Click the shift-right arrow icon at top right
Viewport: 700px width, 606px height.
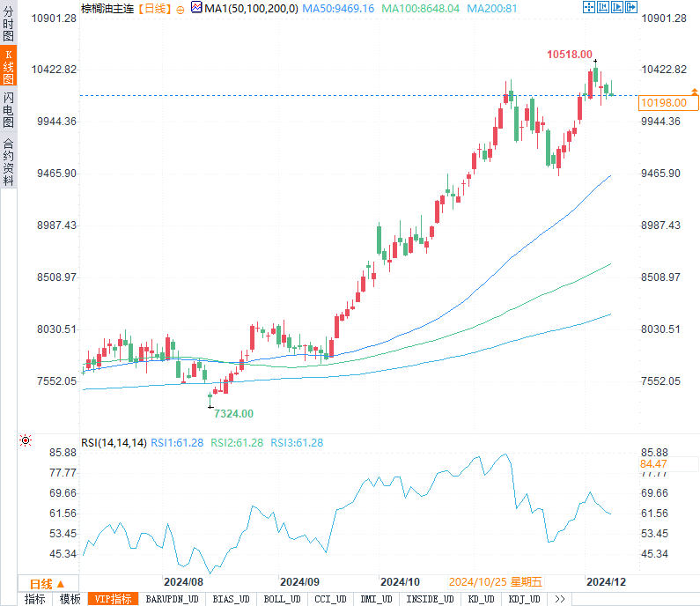pos(615,7)
